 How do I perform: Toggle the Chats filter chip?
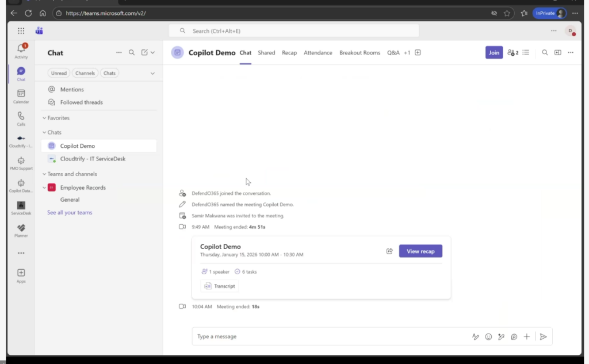point(109,73)
